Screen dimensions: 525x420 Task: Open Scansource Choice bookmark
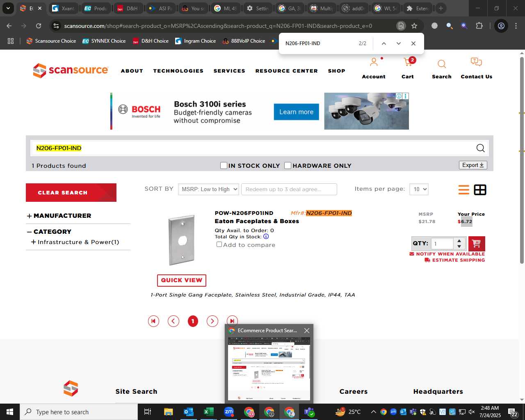click(x=51, y=41)
